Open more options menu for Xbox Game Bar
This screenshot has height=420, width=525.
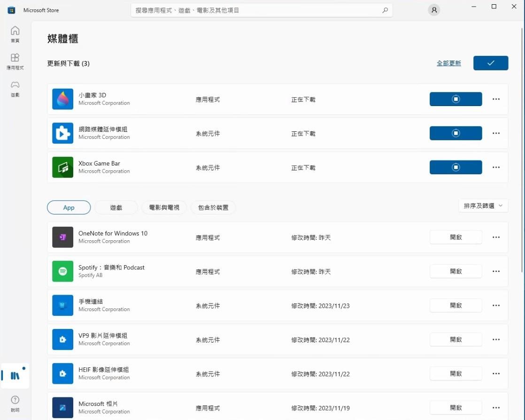[496, 168]
